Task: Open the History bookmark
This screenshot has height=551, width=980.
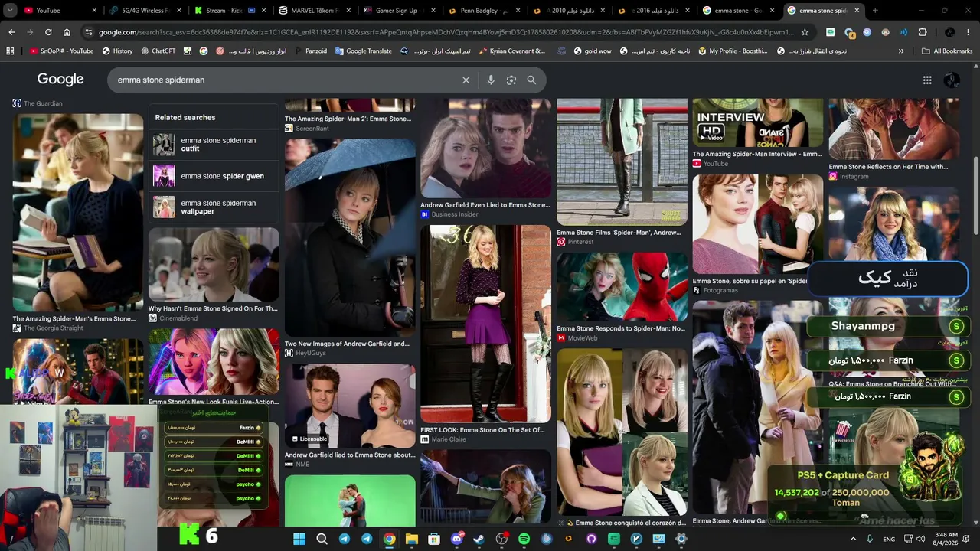Action: 116,51
